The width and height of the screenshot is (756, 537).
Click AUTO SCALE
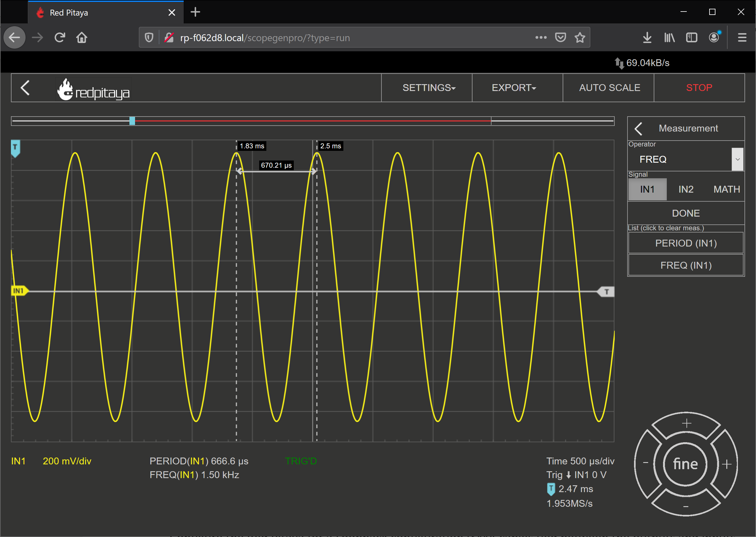609,88
